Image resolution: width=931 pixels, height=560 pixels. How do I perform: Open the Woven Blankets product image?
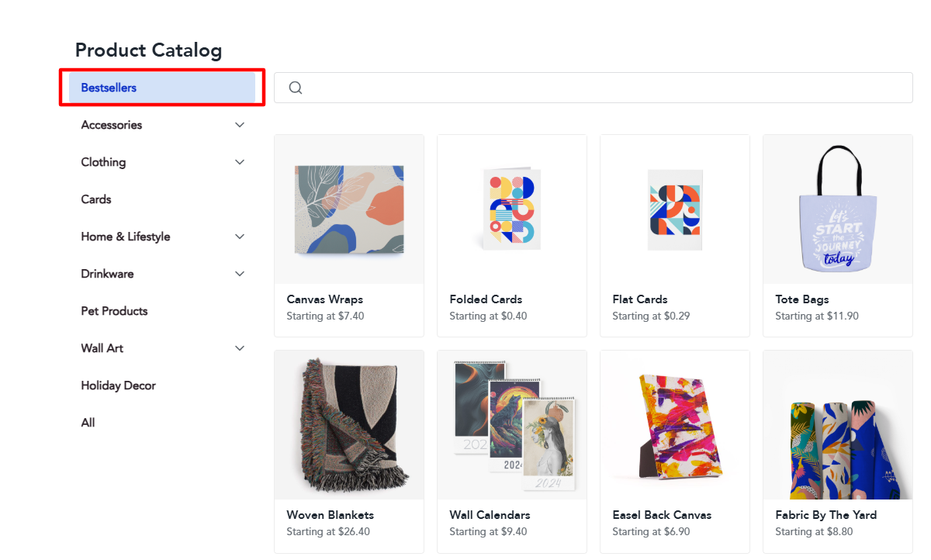349,425
